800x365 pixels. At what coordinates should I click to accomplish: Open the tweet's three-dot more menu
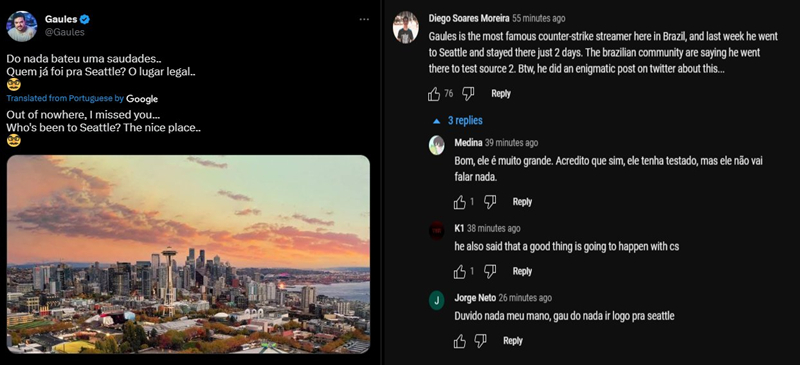coord(364,19)
